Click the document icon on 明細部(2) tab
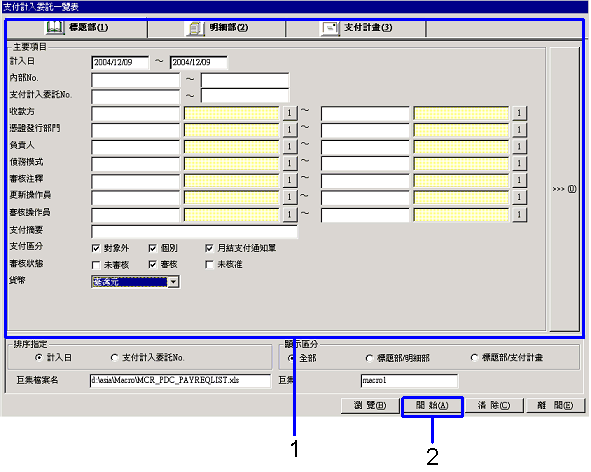 click(195, 28)
